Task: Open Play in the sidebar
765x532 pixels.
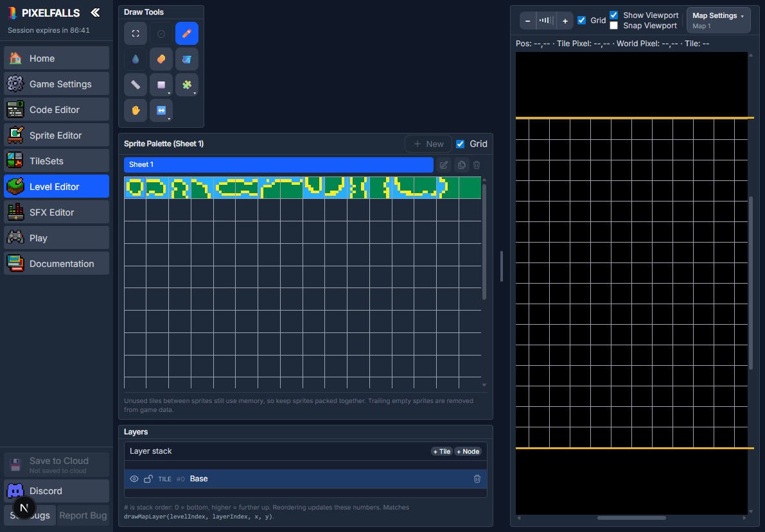Action: (x=57, y=238)
